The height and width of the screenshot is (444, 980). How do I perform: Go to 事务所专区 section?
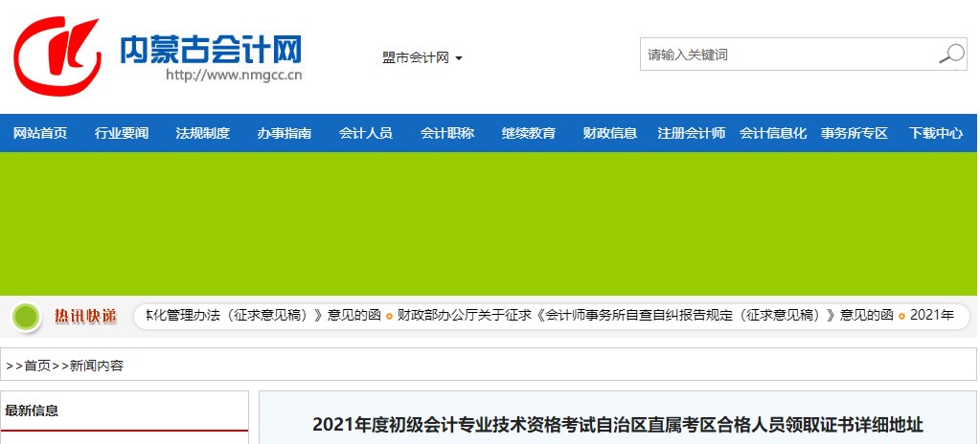[x=855, y=133]
